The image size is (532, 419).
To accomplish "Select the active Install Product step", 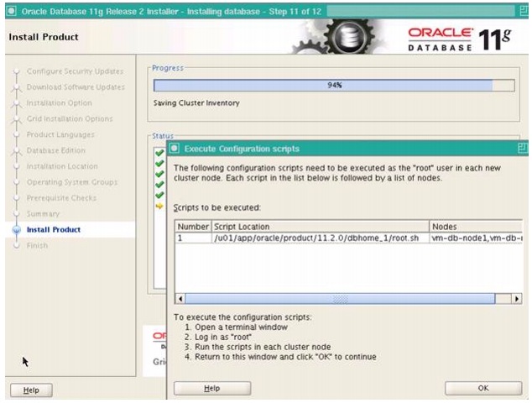I will 54,230.
